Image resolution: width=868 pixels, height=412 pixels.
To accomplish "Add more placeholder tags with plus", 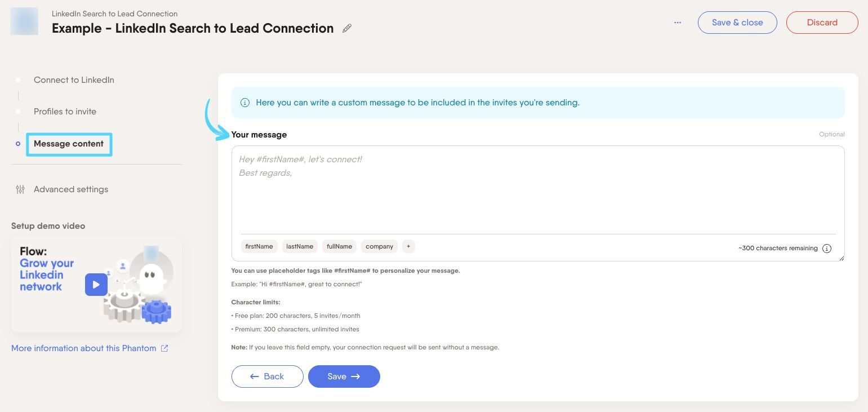I will [409, 246].
